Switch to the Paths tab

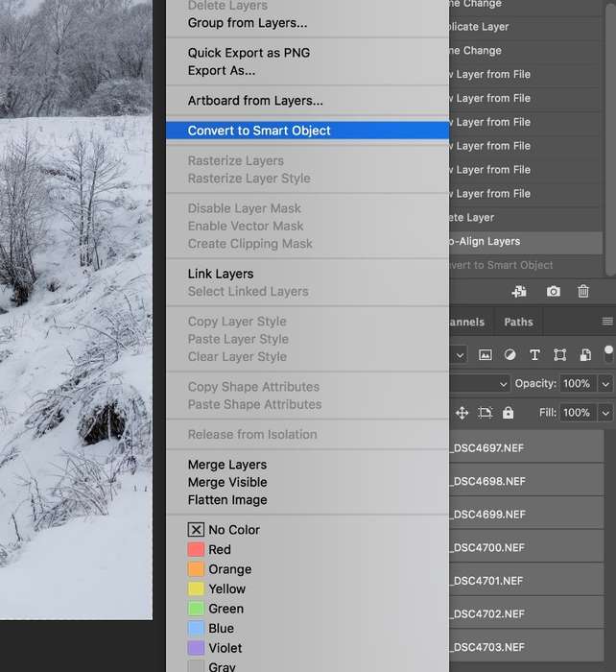pyautogui.click(x=518, y=322)
